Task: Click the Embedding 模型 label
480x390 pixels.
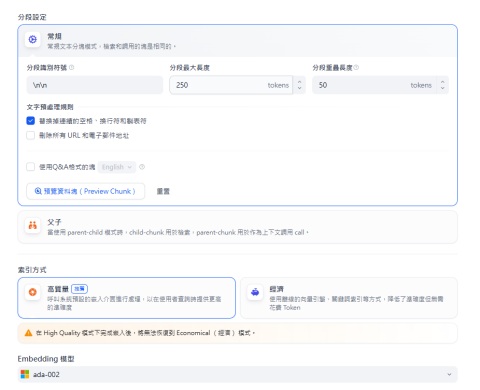Action: tap(46, 359)
